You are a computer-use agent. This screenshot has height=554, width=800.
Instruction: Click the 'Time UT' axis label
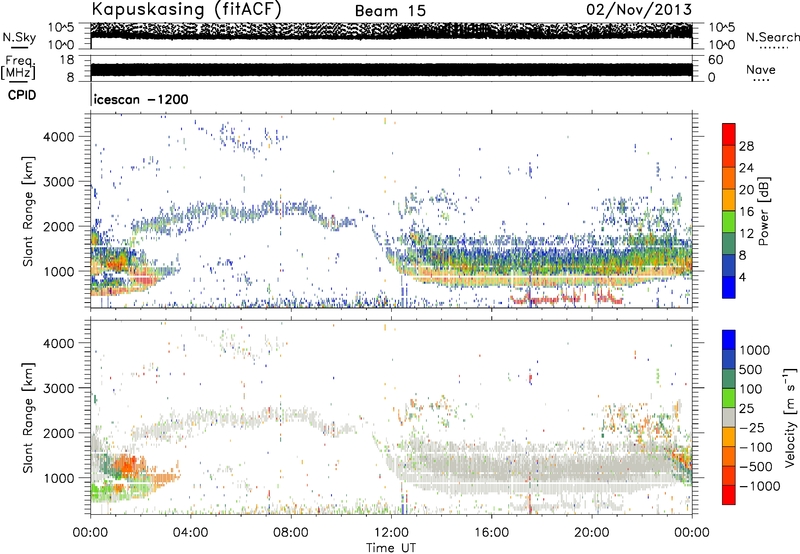tap(391, 548)
